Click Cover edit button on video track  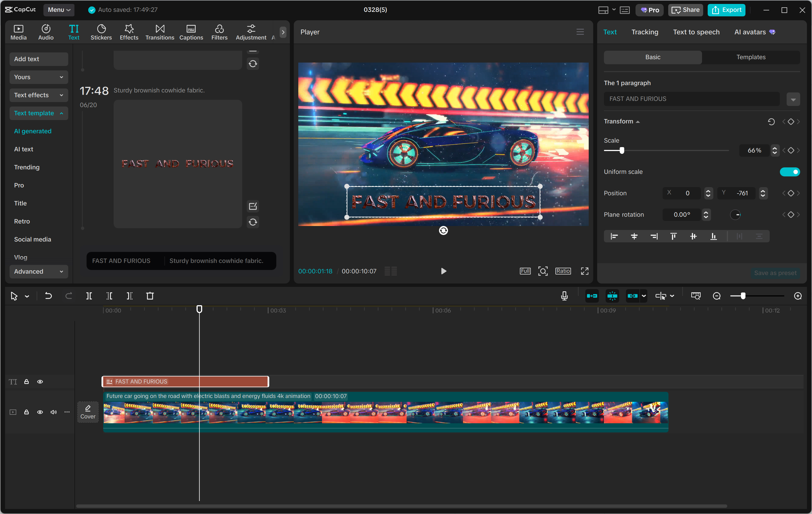click(x=88, y=411)
